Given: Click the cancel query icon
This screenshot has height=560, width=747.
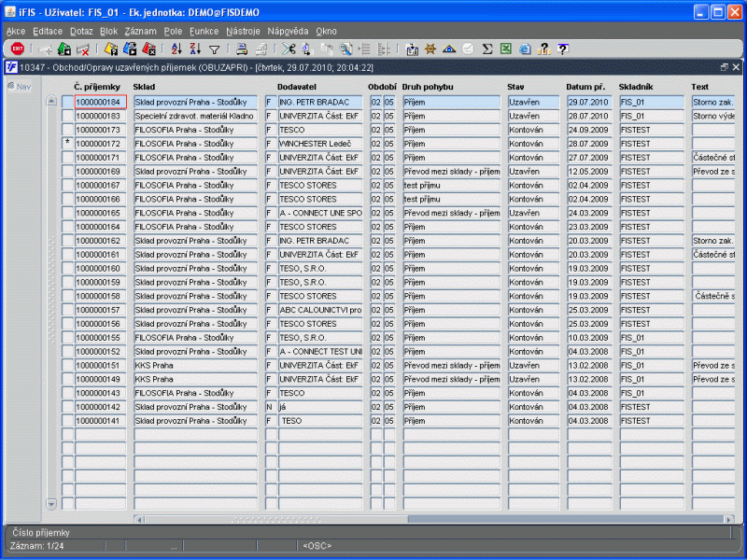Looking at the screenshot, I should (148, 49).
